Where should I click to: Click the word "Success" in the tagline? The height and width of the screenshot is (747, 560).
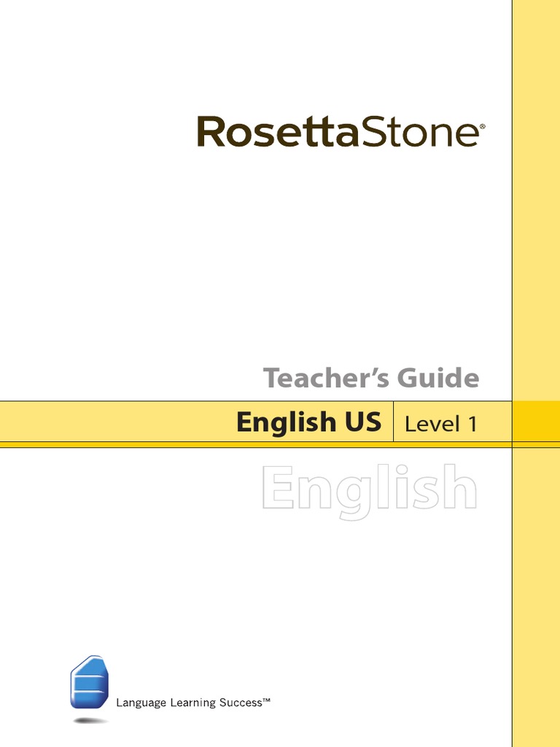tap(240, 703)
